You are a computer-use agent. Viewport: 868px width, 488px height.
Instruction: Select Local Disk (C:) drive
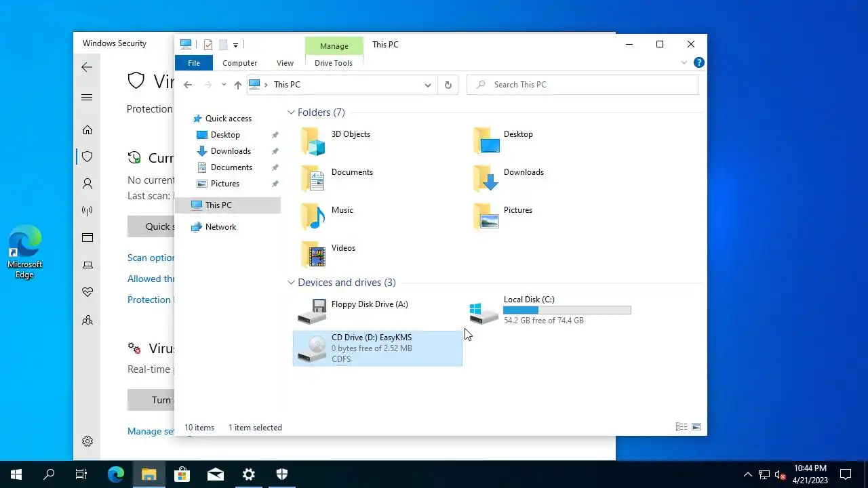(x=550, y=310)
